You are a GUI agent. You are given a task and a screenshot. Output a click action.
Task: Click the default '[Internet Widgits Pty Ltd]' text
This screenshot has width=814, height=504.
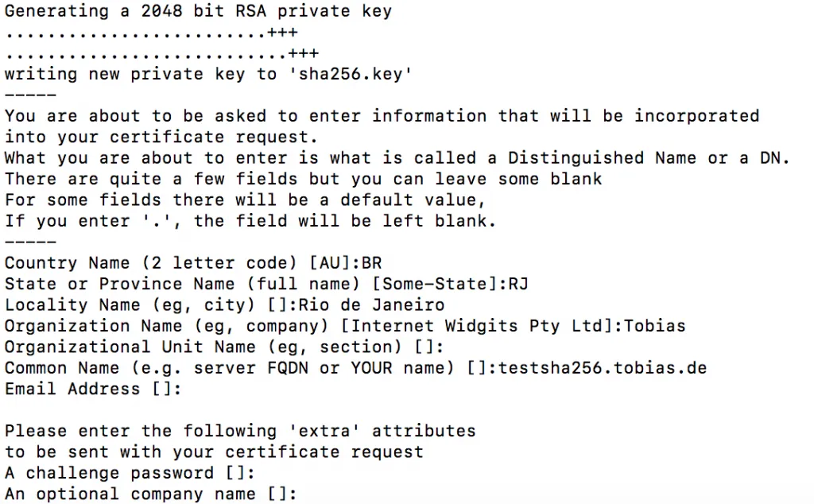tap(483, 326)
